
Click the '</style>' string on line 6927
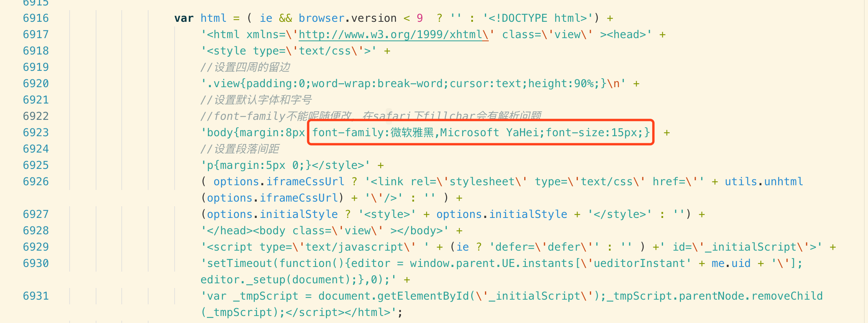620,214
